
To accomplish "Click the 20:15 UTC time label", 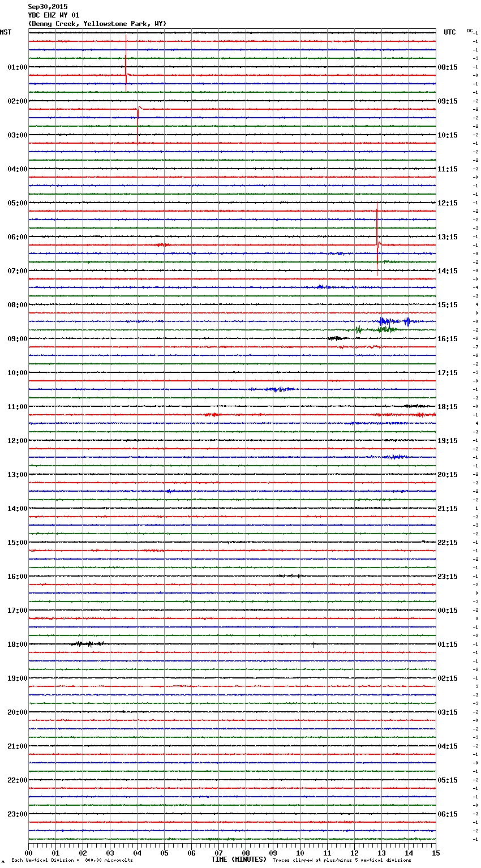I will pyautogui.click(x=448, y=475).
